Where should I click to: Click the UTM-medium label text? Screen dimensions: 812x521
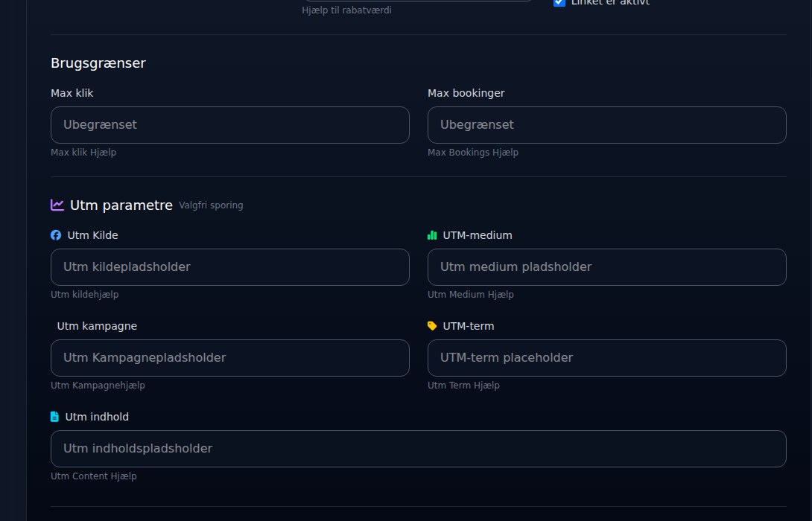click(478, 235)
